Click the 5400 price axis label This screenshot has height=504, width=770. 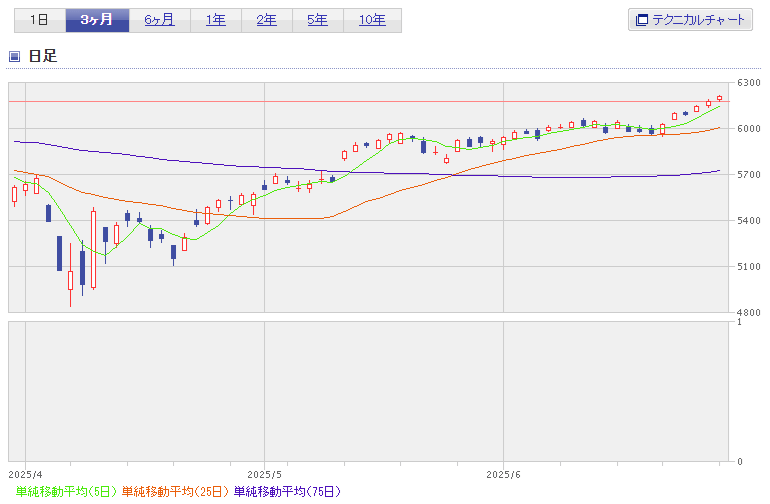click(x=748, y=221)
